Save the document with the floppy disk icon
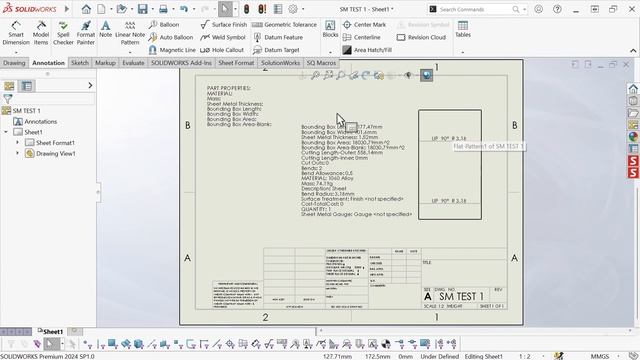640x360 pixels. pyautogui.click(x=142, y=9)
